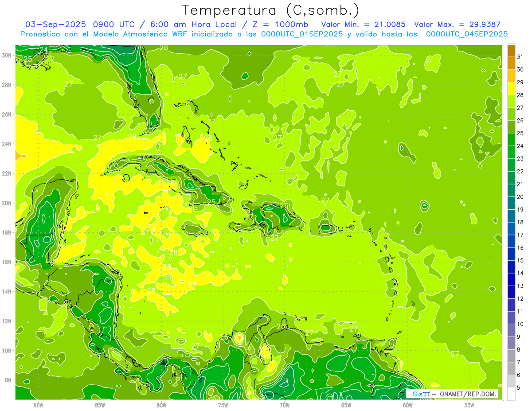
Task: Pick the teal colorbar swatch between 19 and 20
Action: click(511, 203)
